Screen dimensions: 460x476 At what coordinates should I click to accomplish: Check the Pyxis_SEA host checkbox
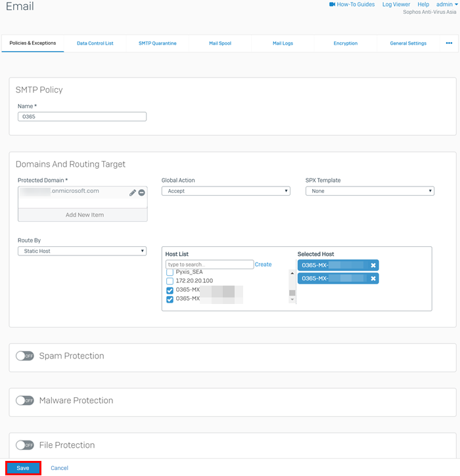[x=170, y=272]
